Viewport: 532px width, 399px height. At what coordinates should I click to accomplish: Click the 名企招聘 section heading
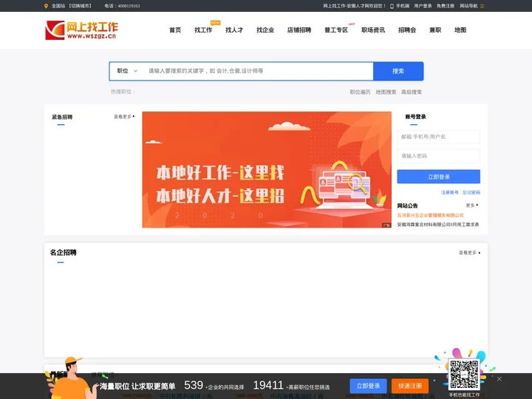(x=63, y=253)
